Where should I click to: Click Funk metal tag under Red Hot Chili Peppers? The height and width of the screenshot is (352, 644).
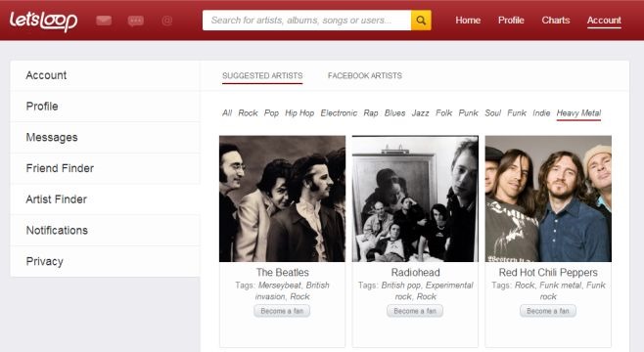click(560, 286)
